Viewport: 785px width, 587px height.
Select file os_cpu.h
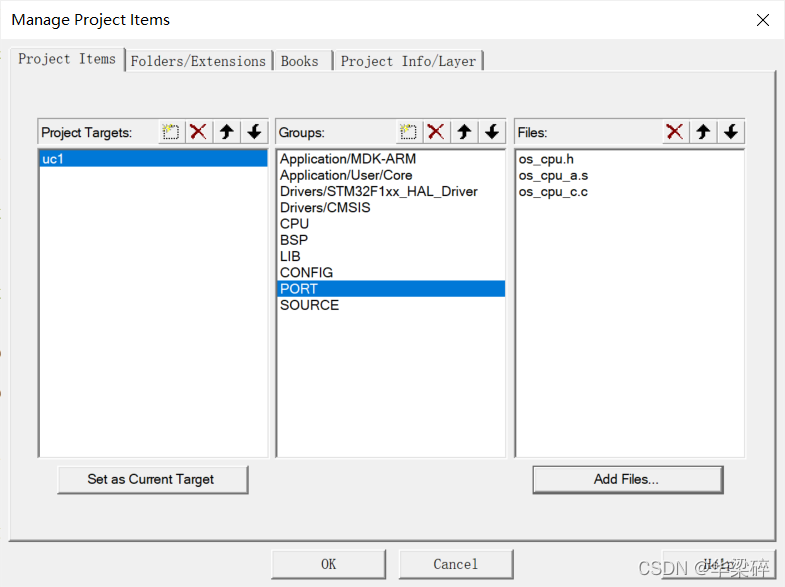[x=629, y=159]
